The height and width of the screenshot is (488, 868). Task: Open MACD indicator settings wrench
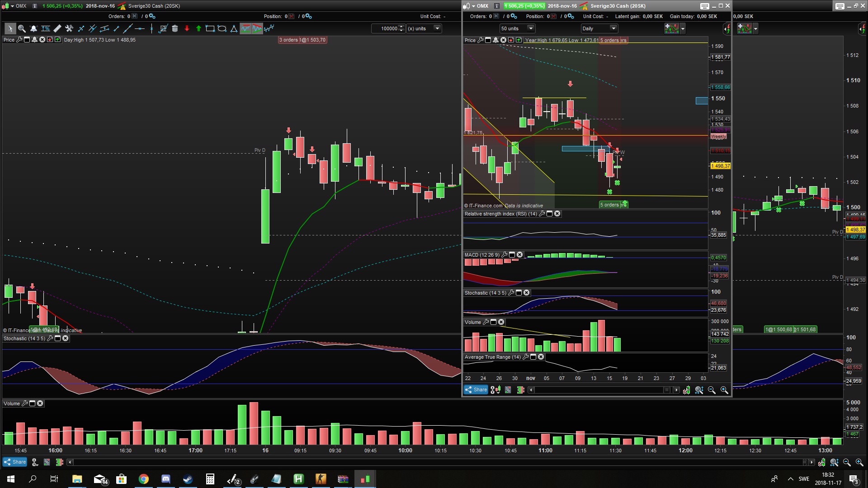coord(505,255)
